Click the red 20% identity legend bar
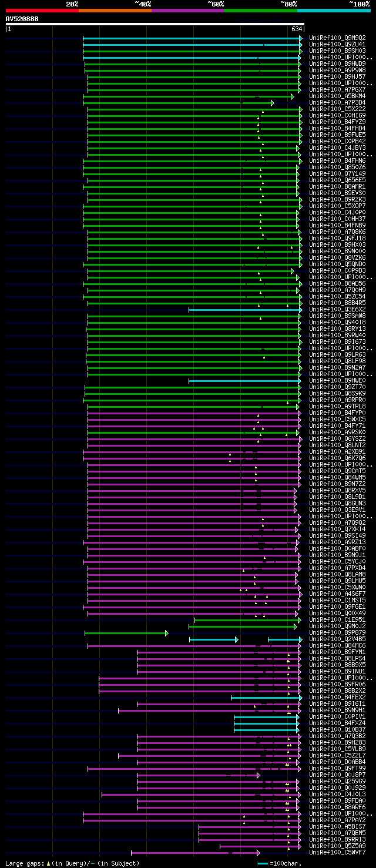 42,10
